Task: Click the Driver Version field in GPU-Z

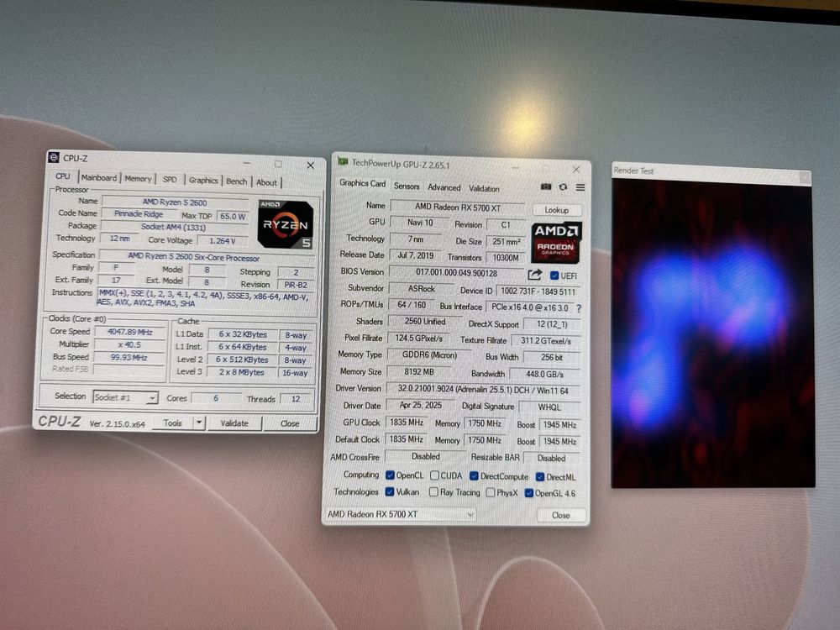Action: (483, 390)
